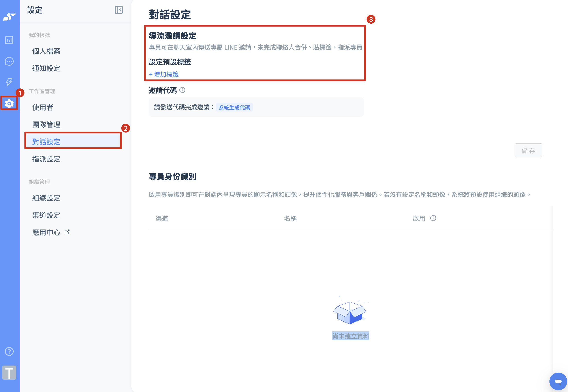
Task: Open 個人檔案 settings page
Action: (x=46, y=51)
